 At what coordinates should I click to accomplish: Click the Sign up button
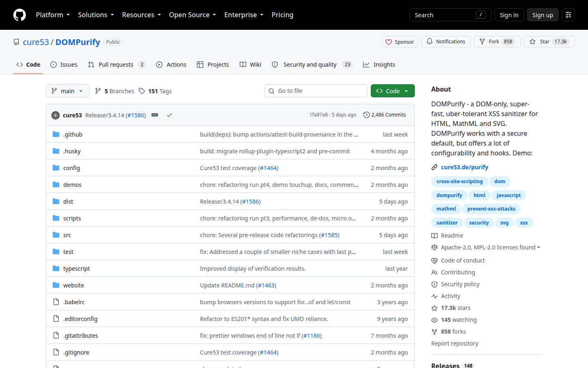pos(543,15)
